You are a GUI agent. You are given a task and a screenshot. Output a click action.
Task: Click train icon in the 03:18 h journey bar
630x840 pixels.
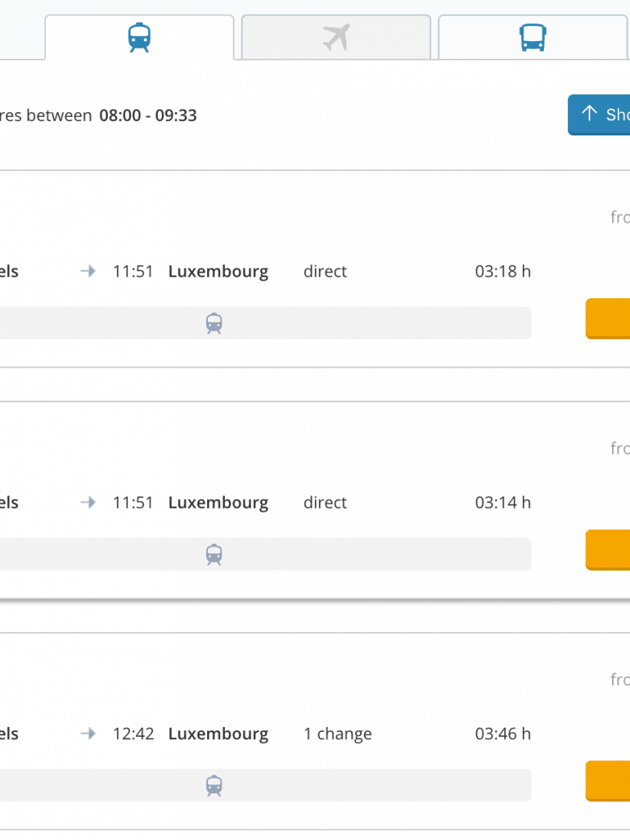click(213, 323)
